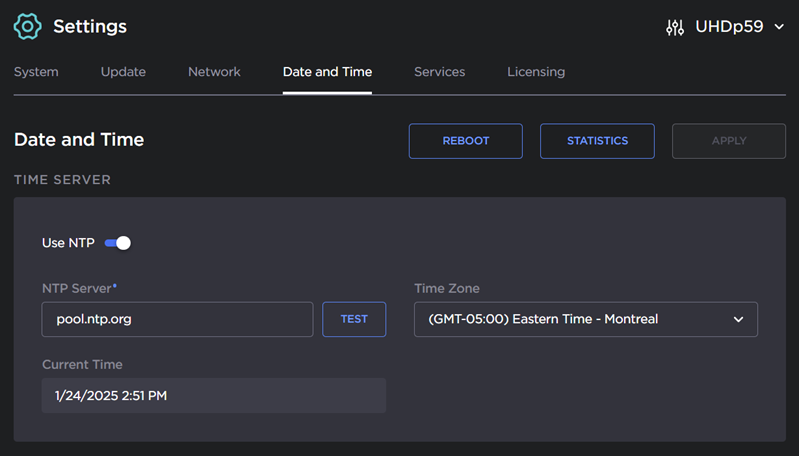799x456 pixels.
Task: Disable the Use NTP toggle
Action: [x=118, y=243]
